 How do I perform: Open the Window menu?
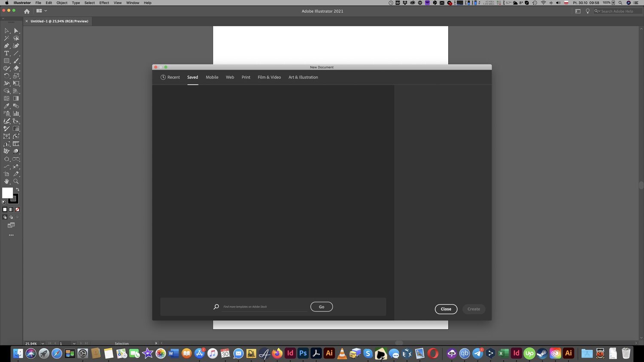133,3
